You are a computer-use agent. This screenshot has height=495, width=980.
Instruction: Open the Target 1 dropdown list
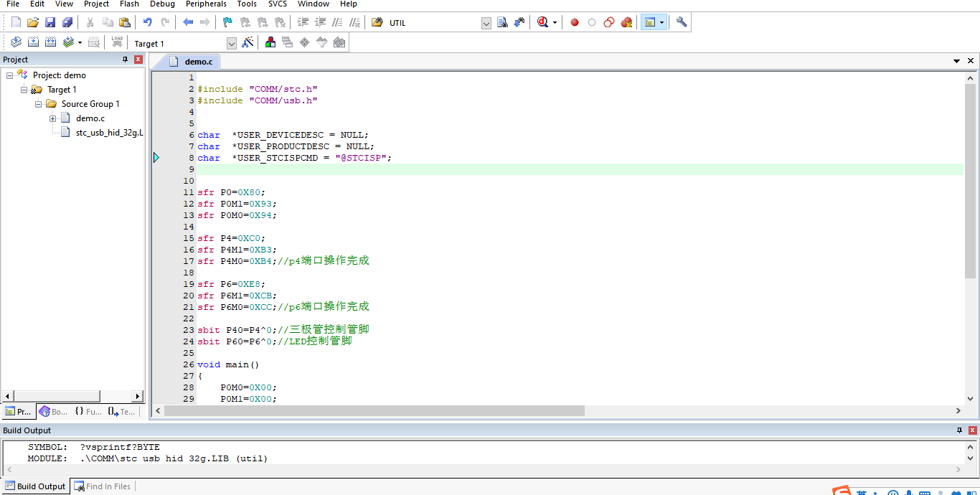231,44
